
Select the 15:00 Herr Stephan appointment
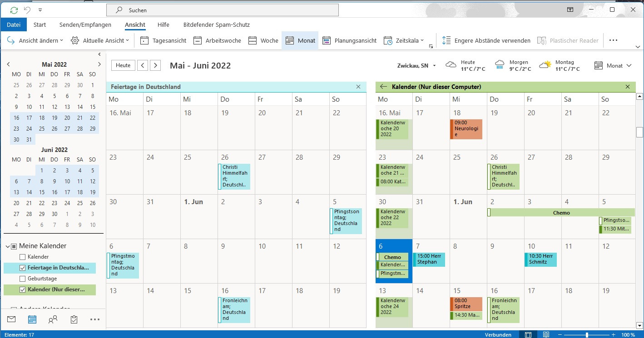tap(429, 259)
